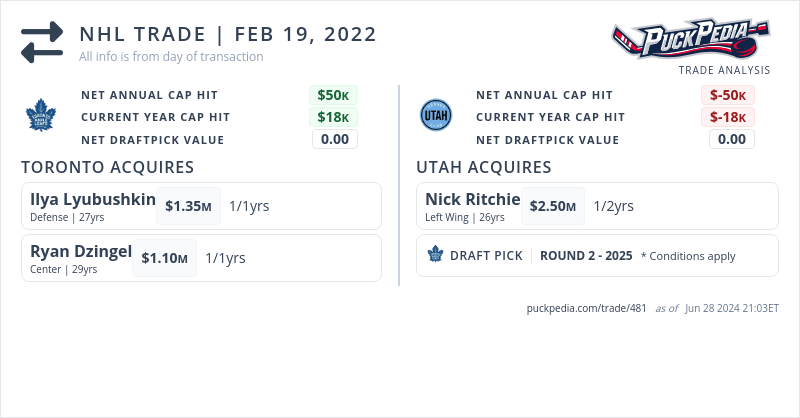
Task: Click Utah's 0.00 net draftpick value
Action: point(731,139)
